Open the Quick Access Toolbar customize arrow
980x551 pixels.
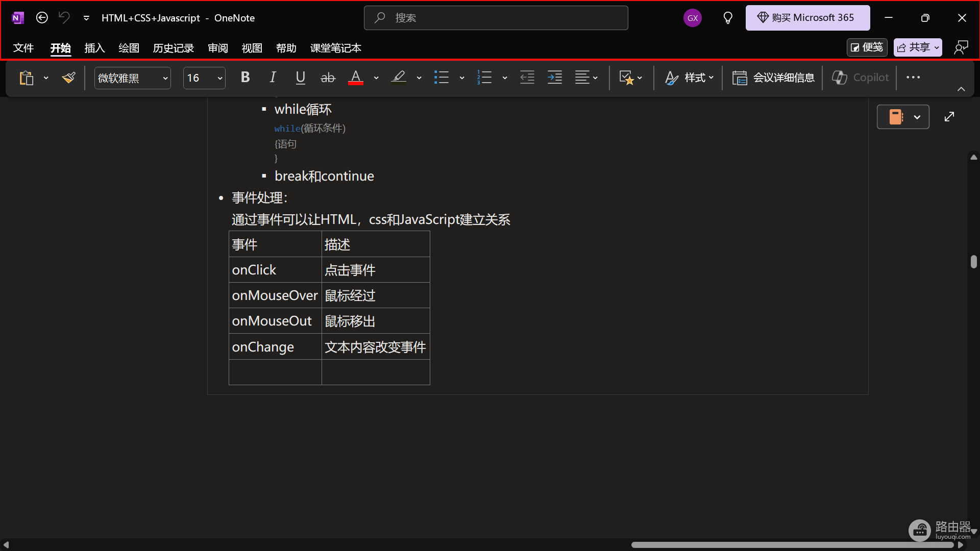coord(86,18)
